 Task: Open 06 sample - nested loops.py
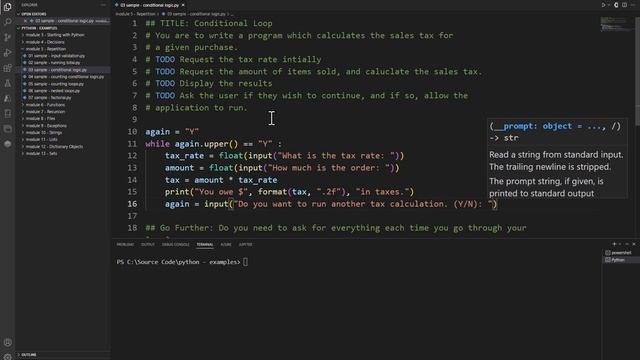coord(54,91)
